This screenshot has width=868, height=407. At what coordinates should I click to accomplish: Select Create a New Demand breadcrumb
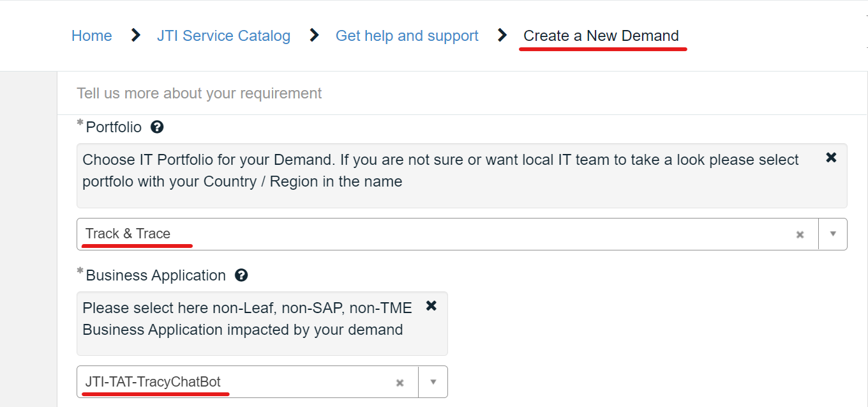click(x=601, y=36)
